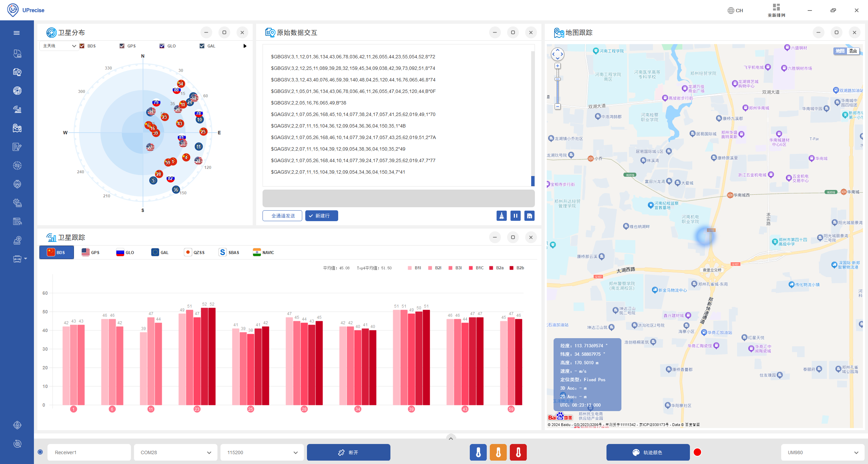The height and width of the screenshot is (464, 868).
Task: Open satellite tracking signal-bars sidebar icon
Action: (17, 109)
